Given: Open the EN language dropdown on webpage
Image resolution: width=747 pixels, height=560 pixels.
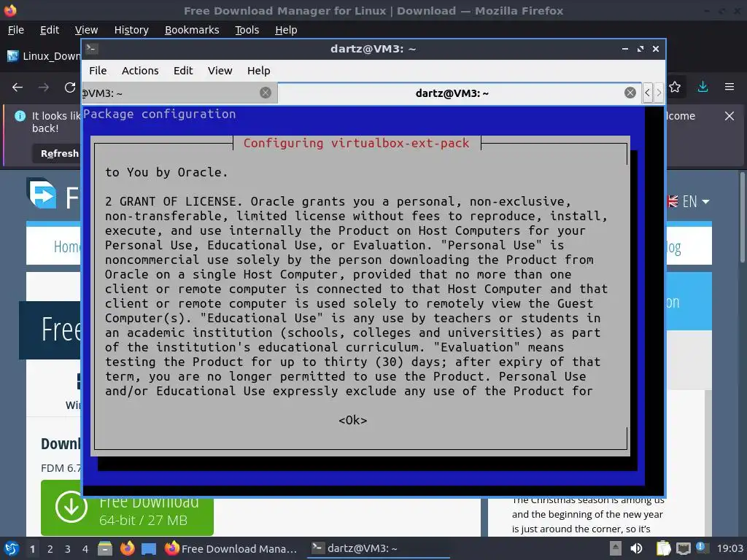Looking at the screenshot, I should coord(689,201).
